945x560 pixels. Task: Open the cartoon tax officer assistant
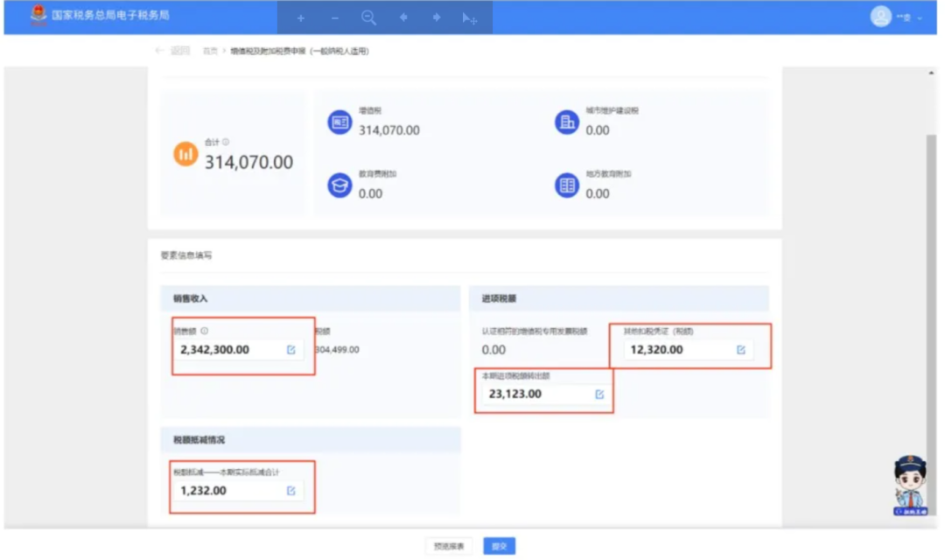click(910, 486)
